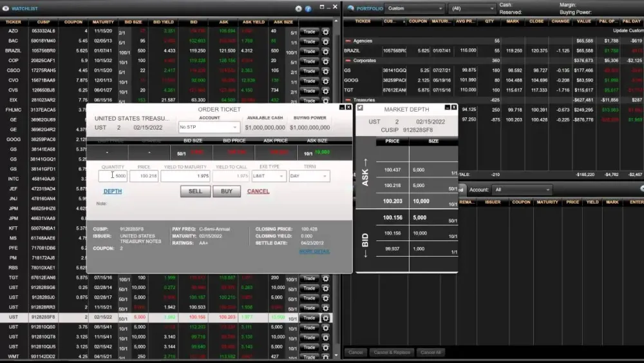Open settings gear for AZO row

tap(326, 32)
